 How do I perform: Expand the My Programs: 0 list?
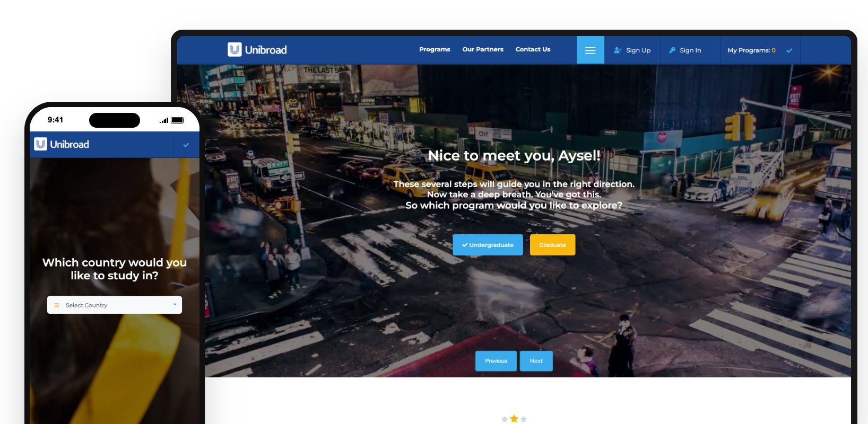pyautogui.click(x=751, y=50)
